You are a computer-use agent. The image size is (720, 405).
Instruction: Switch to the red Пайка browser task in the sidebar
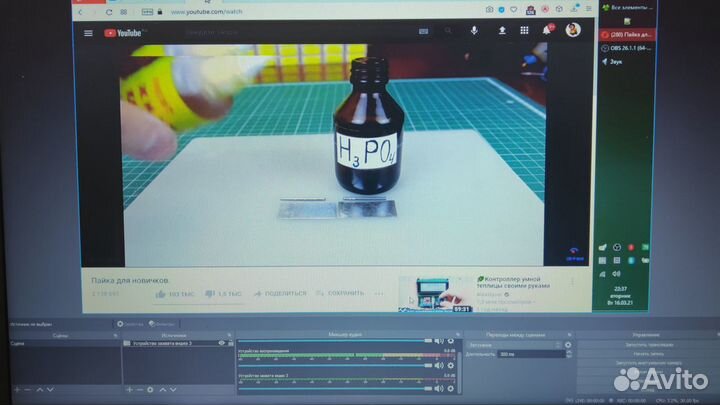coord(626,34)
